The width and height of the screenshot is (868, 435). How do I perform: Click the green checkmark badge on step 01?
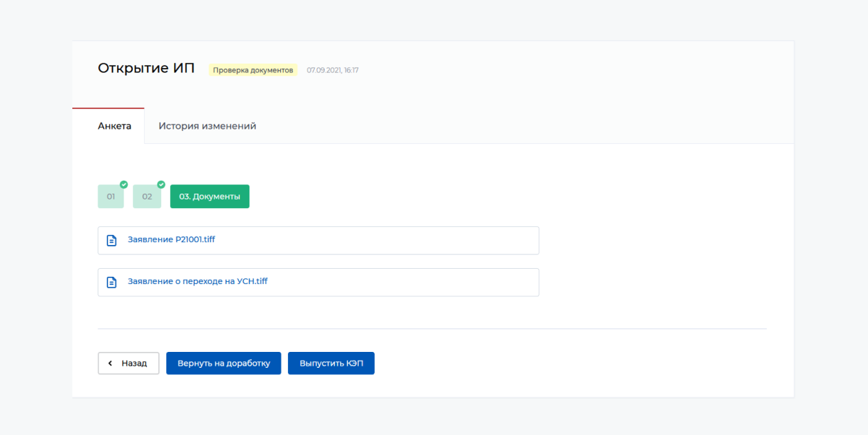click(124, 184)
